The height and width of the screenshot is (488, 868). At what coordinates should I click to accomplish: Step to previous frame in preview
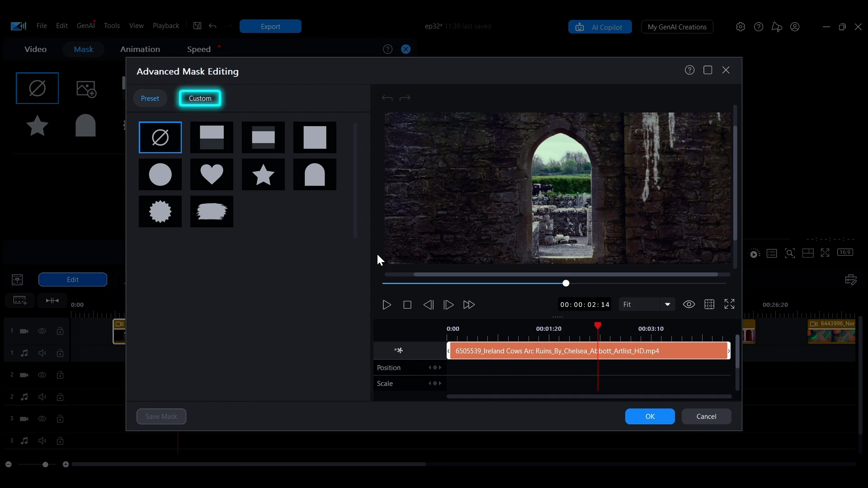coord(428,305)
